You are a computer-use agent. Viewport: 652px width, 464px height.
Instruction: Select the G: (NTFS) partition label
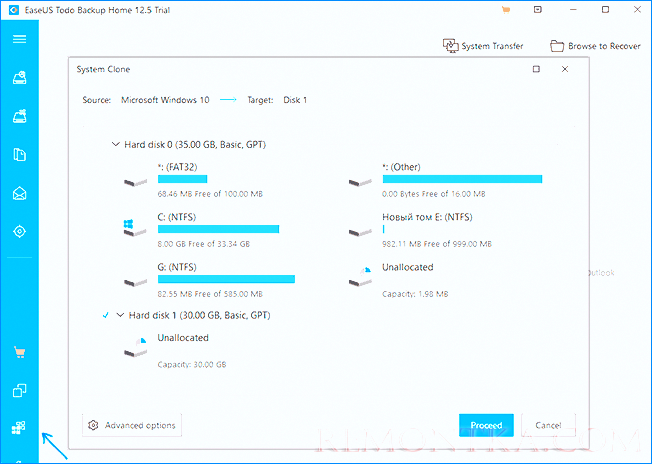[177, 267]
